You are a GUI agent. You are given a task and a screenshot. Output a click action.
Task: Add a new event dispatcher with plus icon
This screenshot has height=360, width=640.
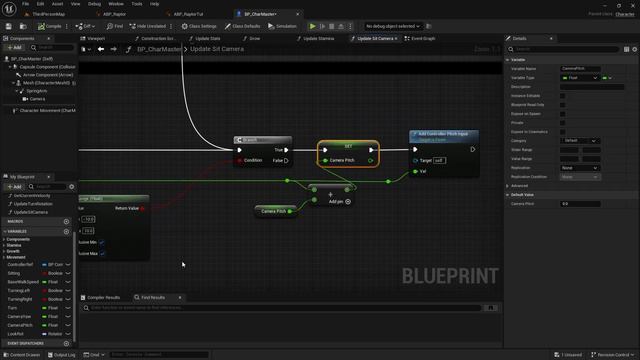tap(67, 343)
